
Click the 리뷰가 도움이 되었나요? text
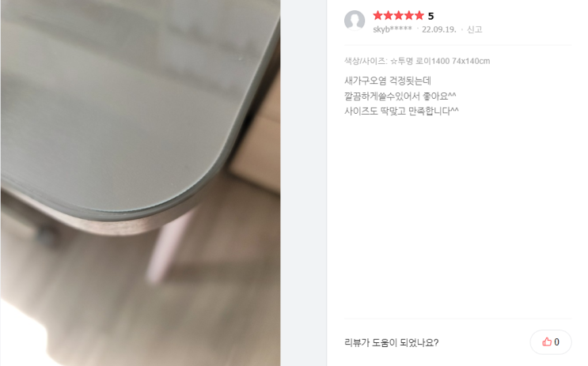click(392, 342)
